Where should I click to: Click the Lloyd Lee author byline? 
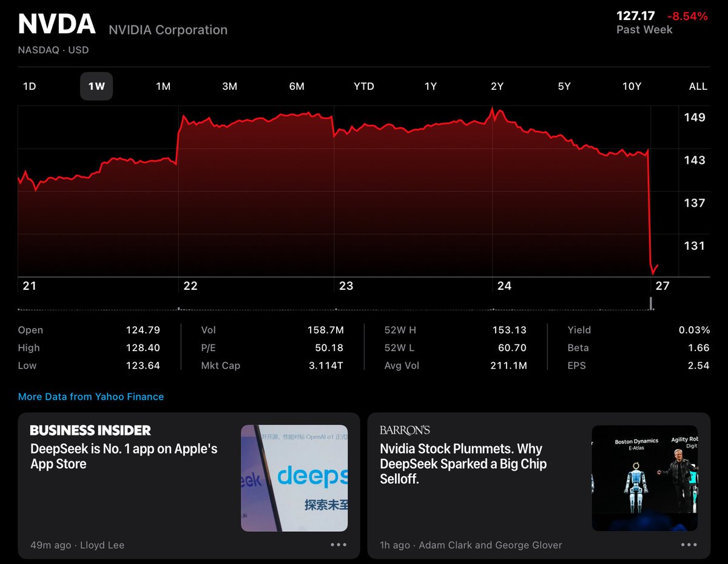click(102, 545)
